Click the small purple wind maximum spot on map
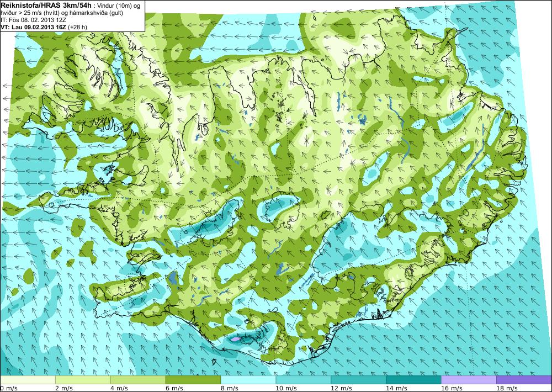This screenshot has height=392, width=552. 235,339
